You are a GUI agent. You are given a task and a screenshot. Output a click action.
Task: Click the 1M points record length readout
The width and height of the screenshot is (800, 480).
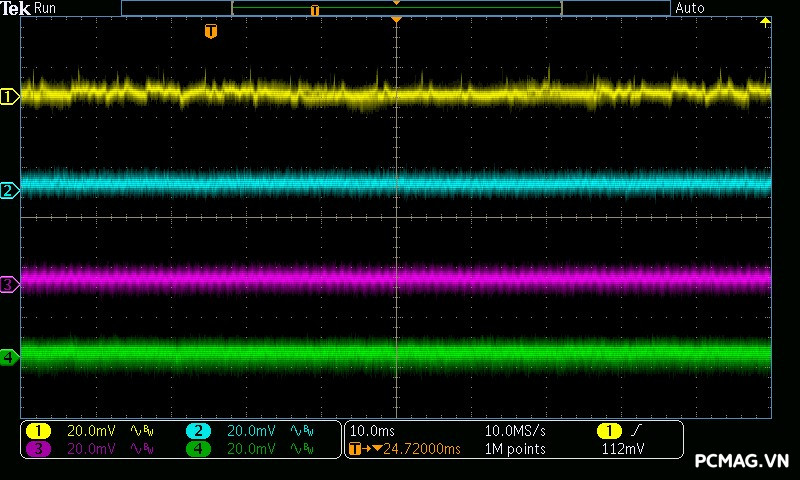pyautogui.click(x=515, y=449)
